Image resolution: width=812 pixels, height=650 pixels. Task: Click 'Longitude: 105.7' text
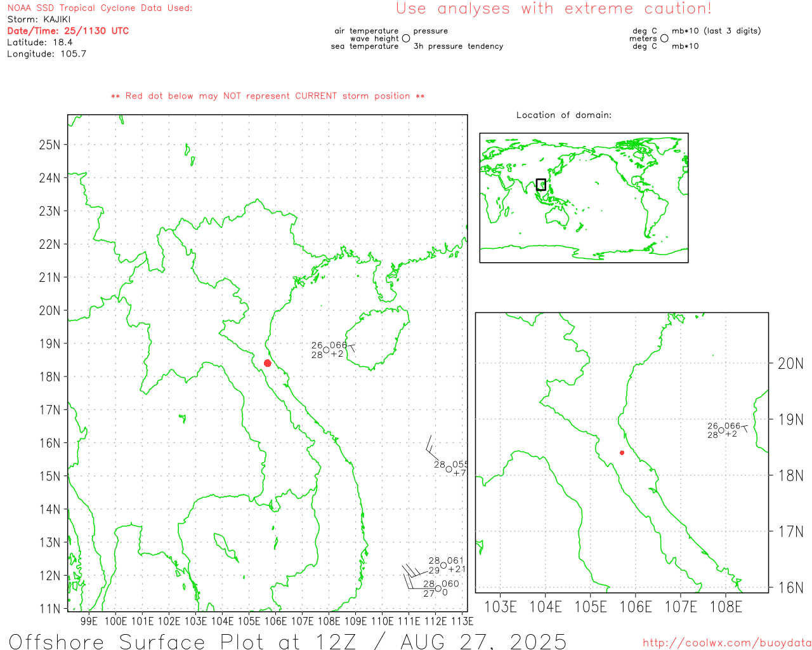click(47, 54)
